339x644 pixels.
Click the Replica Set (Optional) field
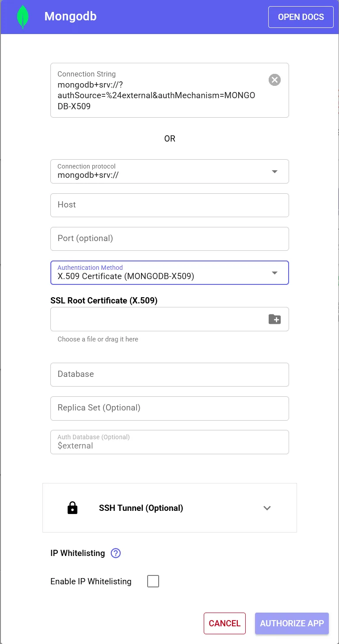(170, 408)
